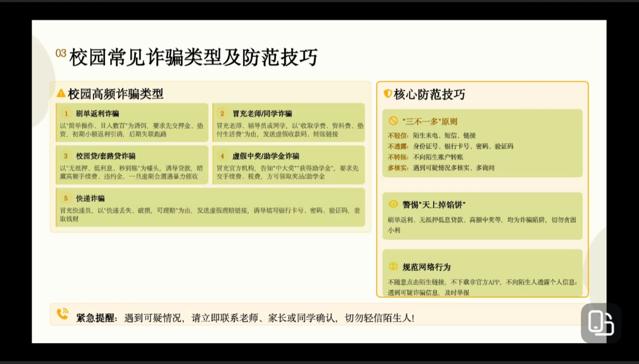Click the number 4 badge for 虚假中奖/助学金诈骗
Image resolution: width=639 pixels, height=364 pixels.
tap(222, 156)
